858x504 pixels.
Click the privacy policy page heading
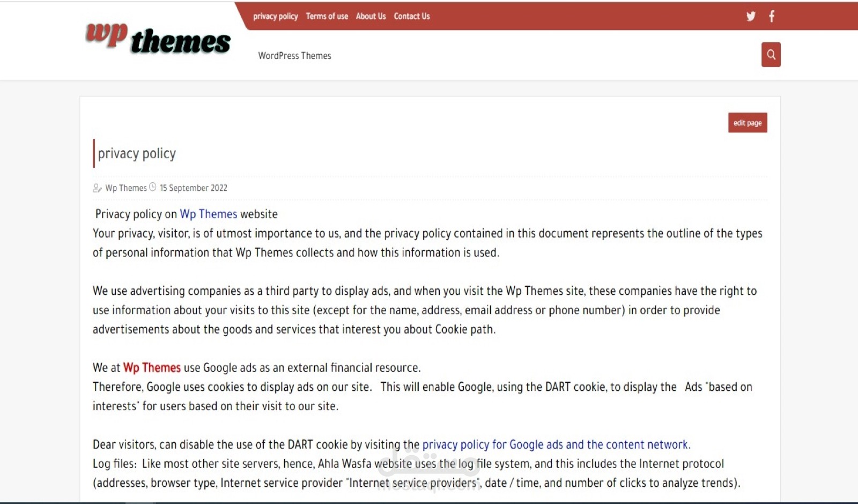(137, 153)
